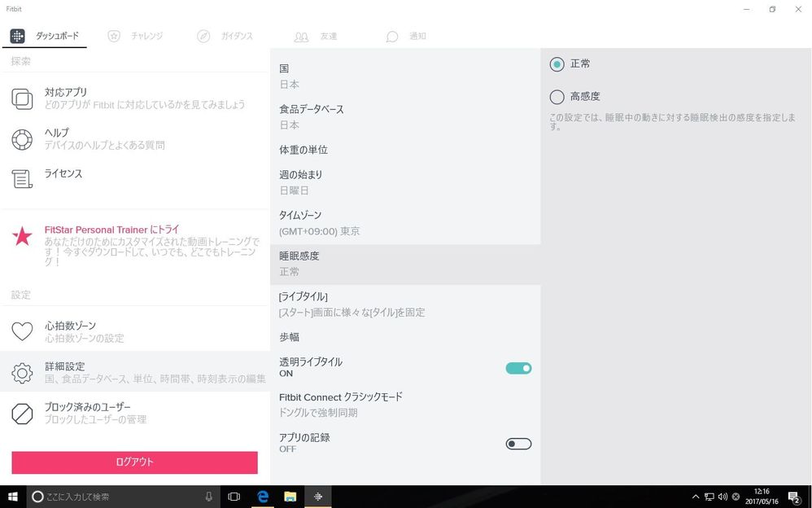The height and width of the screenshot is (508, 812).
Task: Click the Friends people icon
Action: (x=301, y=37)
